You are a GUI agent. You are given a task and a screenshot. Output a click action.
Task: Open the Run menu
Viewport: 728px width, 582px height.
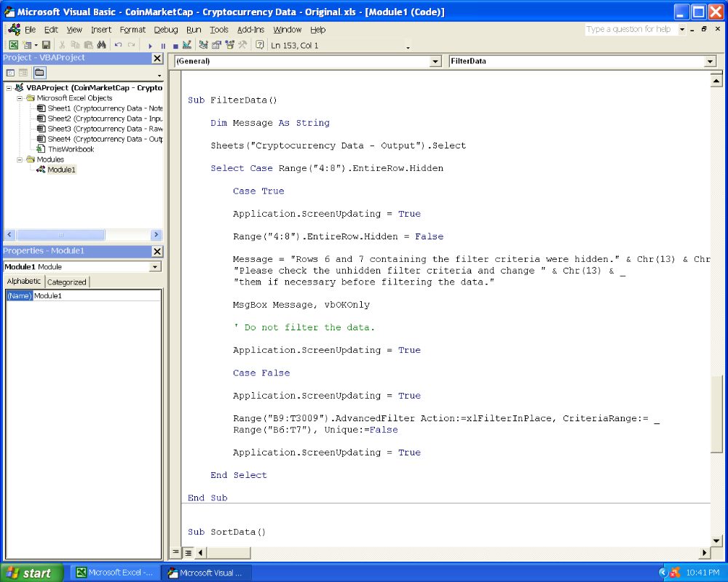(194, 30)
